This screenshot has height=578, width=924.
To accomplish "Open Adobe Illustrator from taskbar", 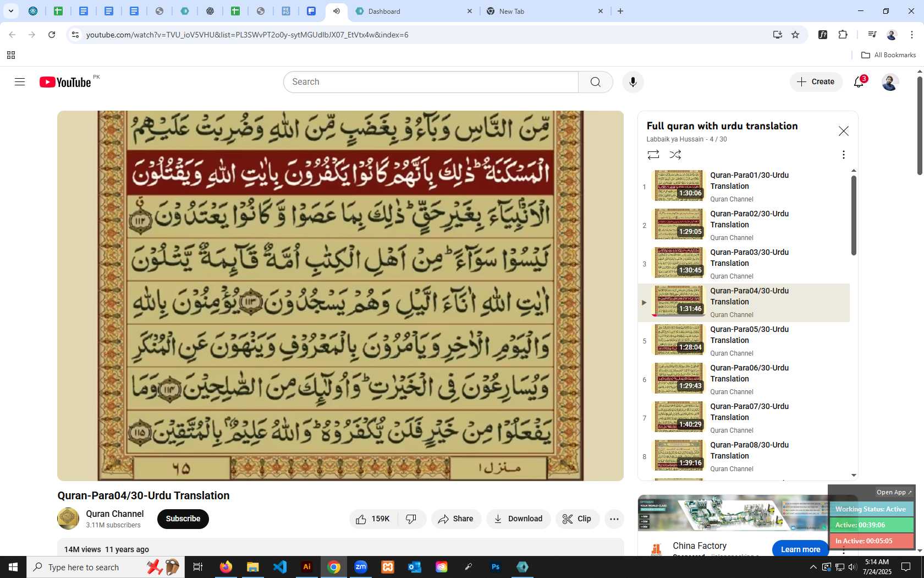I will coord(307,567).
